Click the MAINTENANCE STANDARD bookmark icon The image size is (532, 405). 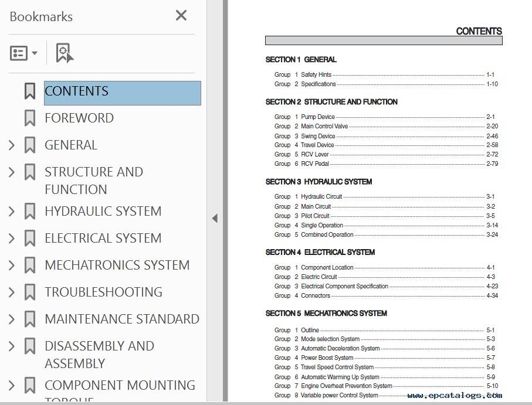coord(30,319)
